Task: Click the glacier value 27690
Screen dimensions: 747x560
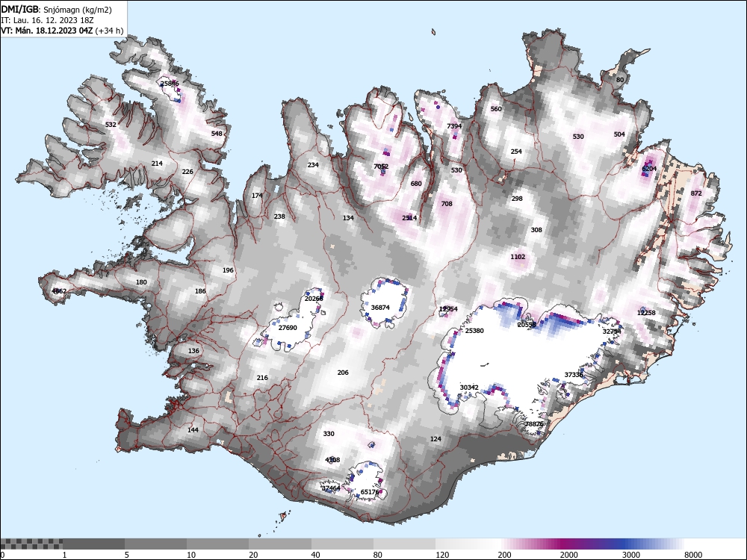Action: coord(288,328)
